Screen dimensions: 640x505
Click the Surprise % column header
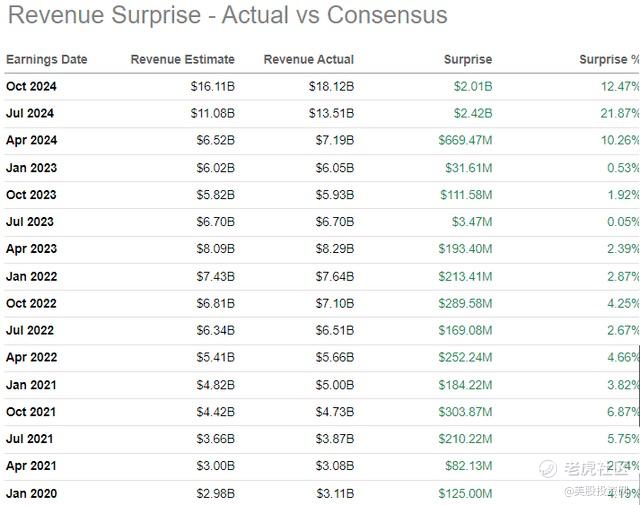(x=609, y=60)
